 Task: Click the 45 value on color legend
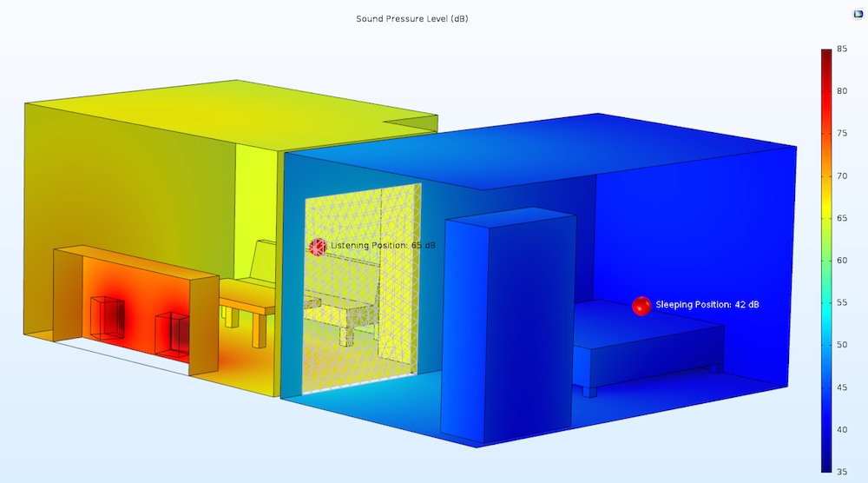[x=841, y=387]
